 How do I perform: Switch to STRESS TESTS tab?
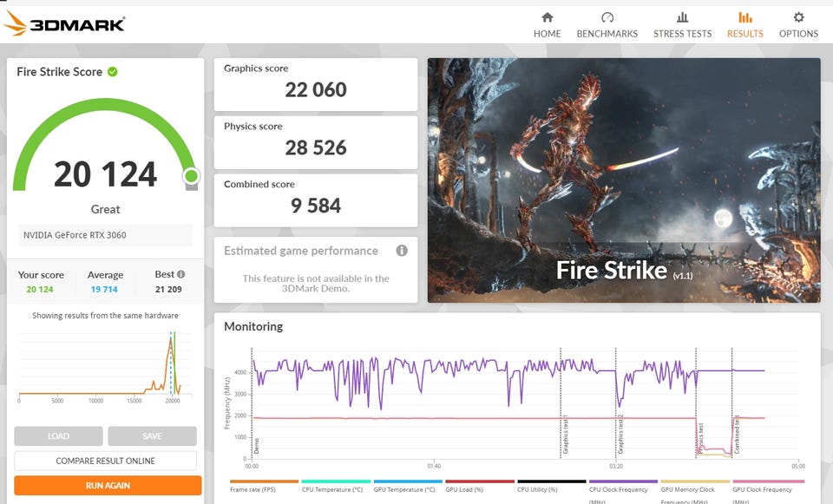pyautogui.click(x=683, y=34)
